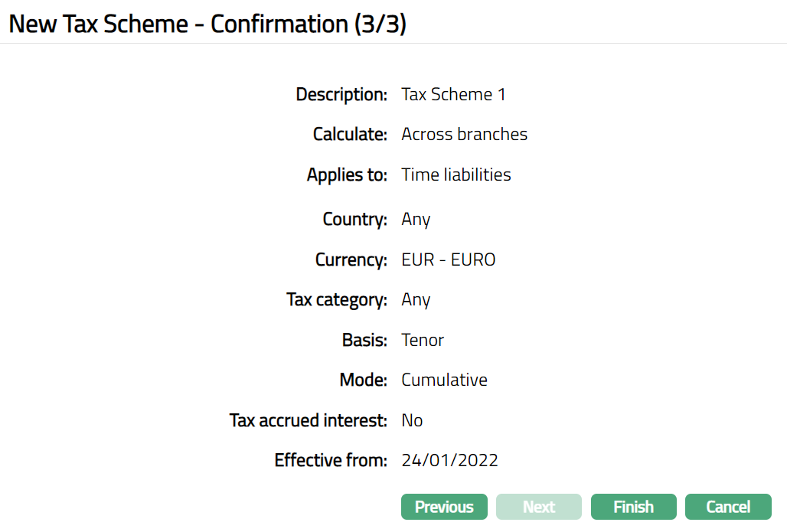Click the 'Tax accrued interest' label
This screenshot has height=532, width=787.
coord(309,420)
